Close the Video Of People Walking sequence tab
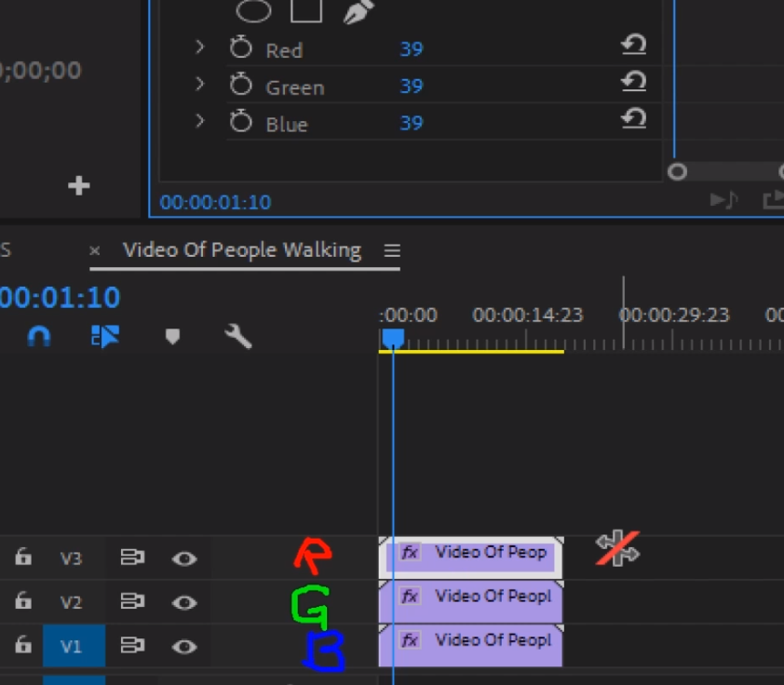 tap(94, 250)
